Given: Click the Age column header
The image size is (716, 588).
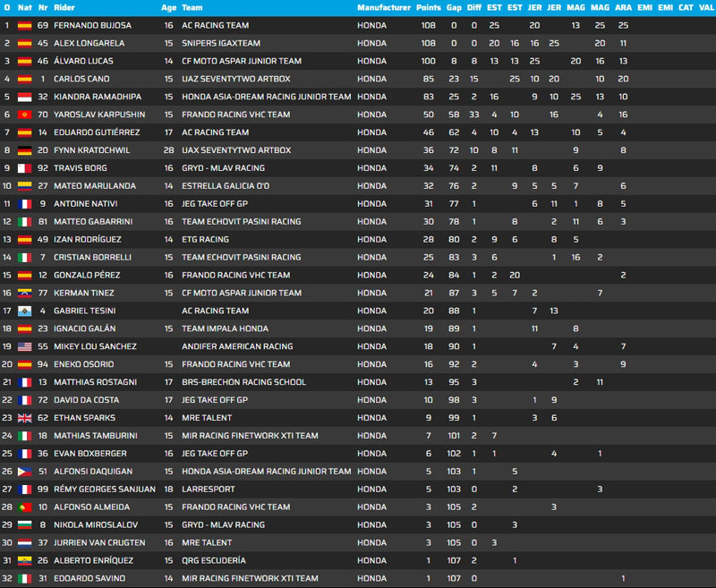Looking at the screenshot, I should pyautogui.click(x=168, y=7).
